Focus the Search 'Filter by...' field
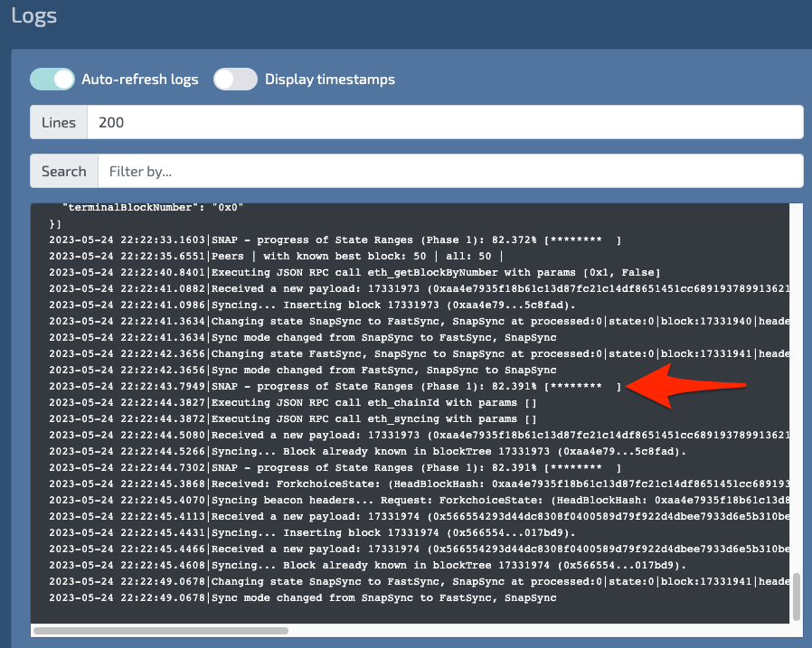Viewport: 812px width, 648px height. 449,171
